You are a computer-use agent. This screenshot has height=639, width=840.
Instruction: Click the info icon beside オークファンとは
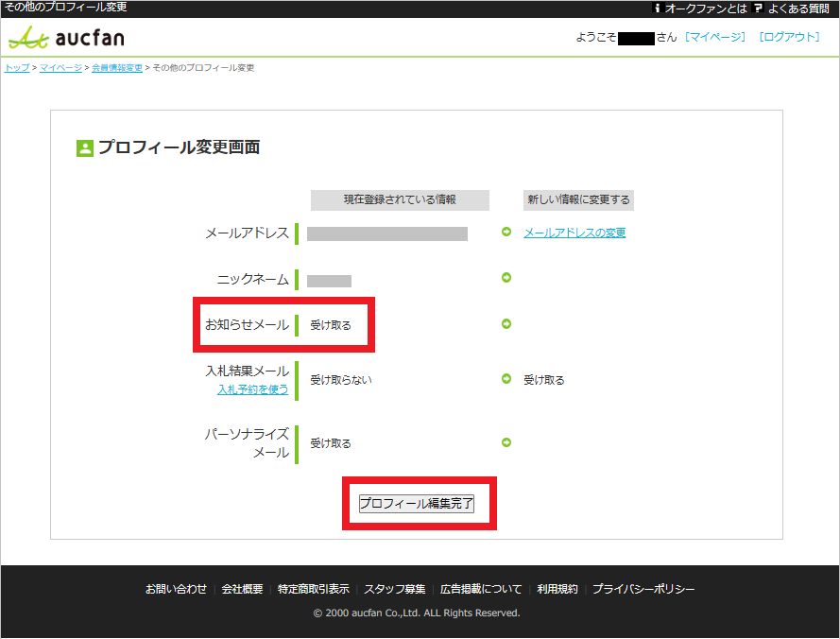pos(657,9)
